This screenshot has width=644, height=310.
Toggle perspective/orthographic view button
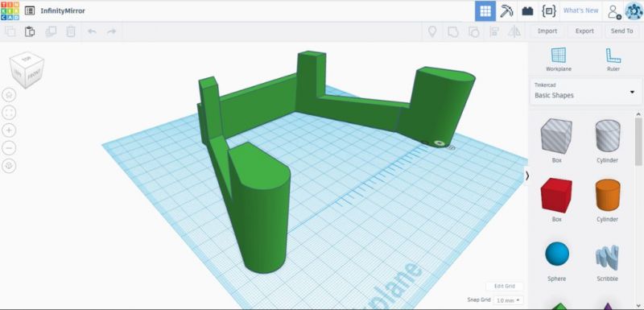(9, 166)
